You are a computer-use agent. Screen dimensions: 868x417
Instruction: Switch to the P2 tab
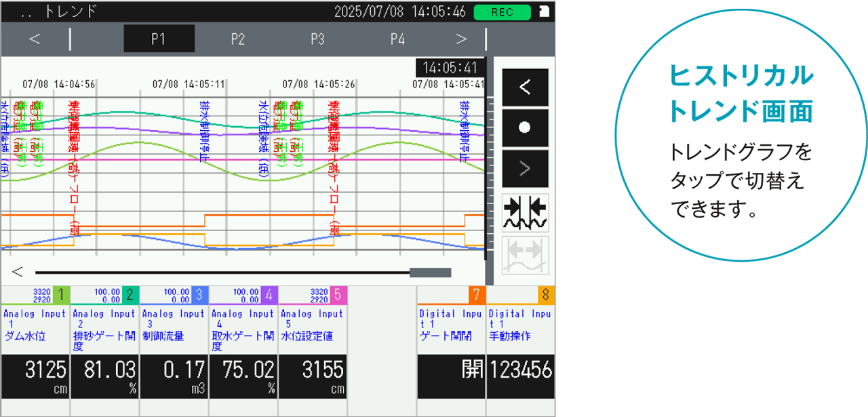click(237, 39)
